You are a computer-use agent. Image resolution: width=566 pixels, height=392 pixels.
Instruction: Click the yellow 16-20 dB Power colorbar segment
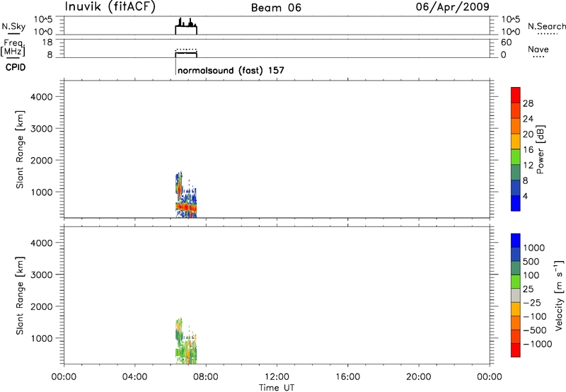pyautogui.click(x=516, y=141)
